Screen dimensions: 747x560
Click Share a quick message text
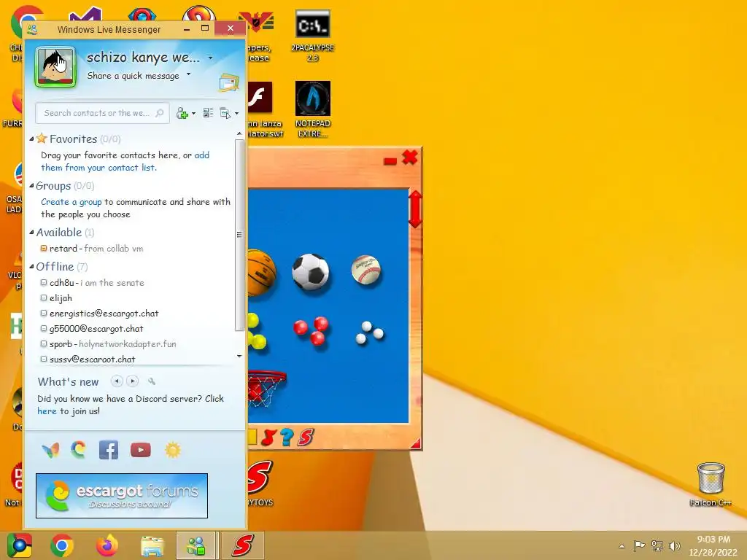(x=133, y=76)
